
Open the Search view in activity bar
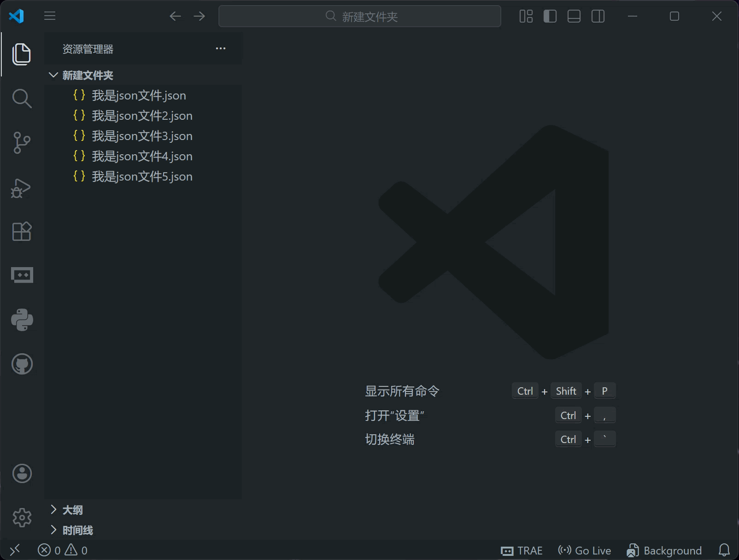pyautogui.click(x=22, y=99)
